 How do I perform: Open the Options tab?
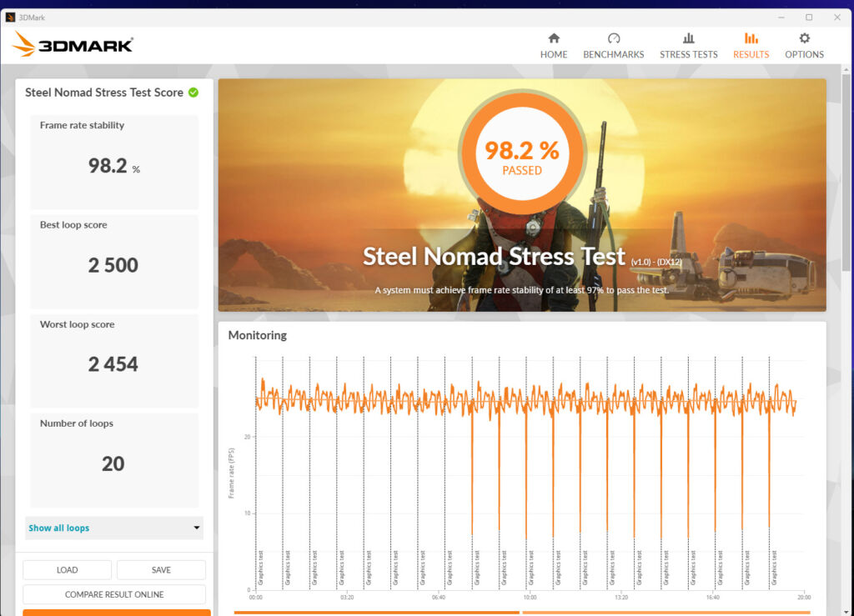[804, 46]
